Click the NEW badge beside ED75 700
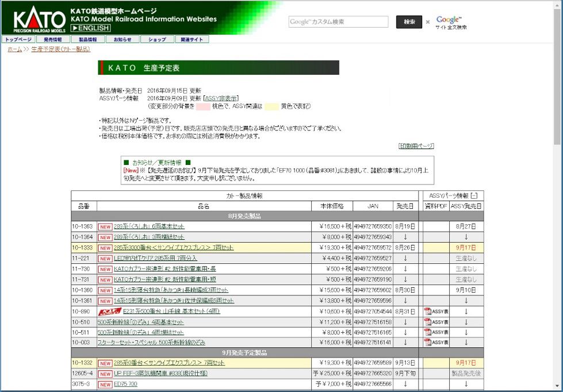The image size is (563, 392). point(105,384)
